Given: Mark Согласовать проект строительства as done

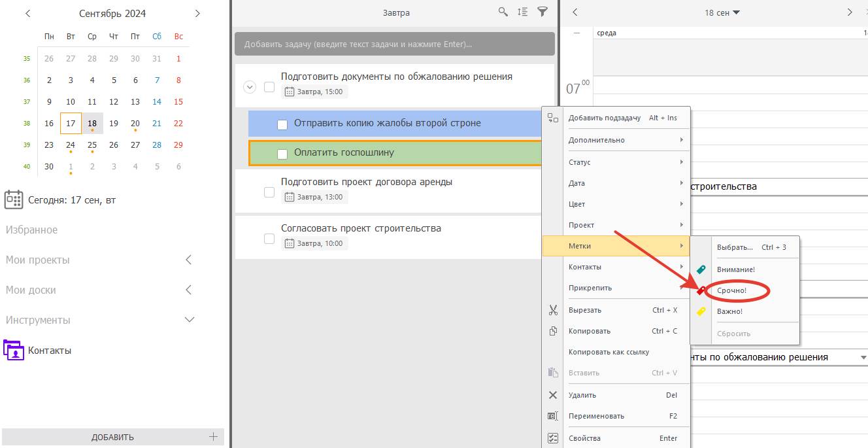Looking at the screenshot, I should (269, 239).
